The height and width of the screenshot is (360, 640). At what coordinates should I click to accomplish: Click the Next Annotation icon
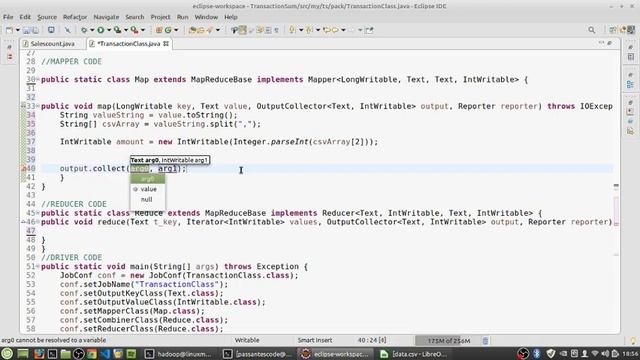(292, 30)
